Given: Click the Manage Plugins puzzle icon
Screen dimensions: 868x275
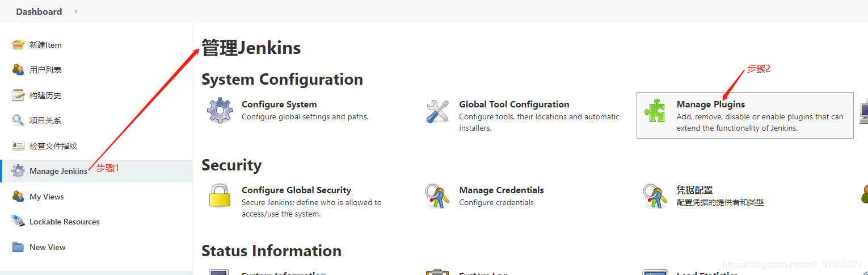Looking at the screenshot, I should [x=655, y=111].
